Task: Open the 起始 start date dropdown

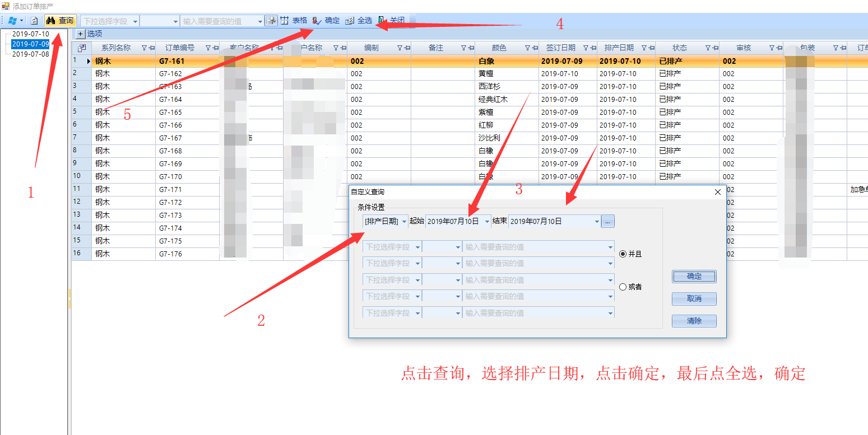Action: click(487, 222)
